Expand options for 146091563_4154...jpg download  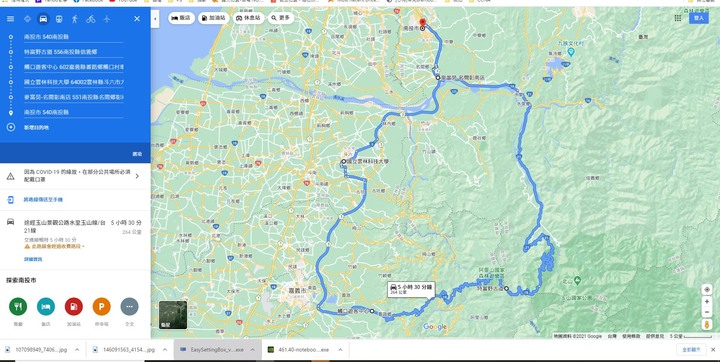coord(165,350)
